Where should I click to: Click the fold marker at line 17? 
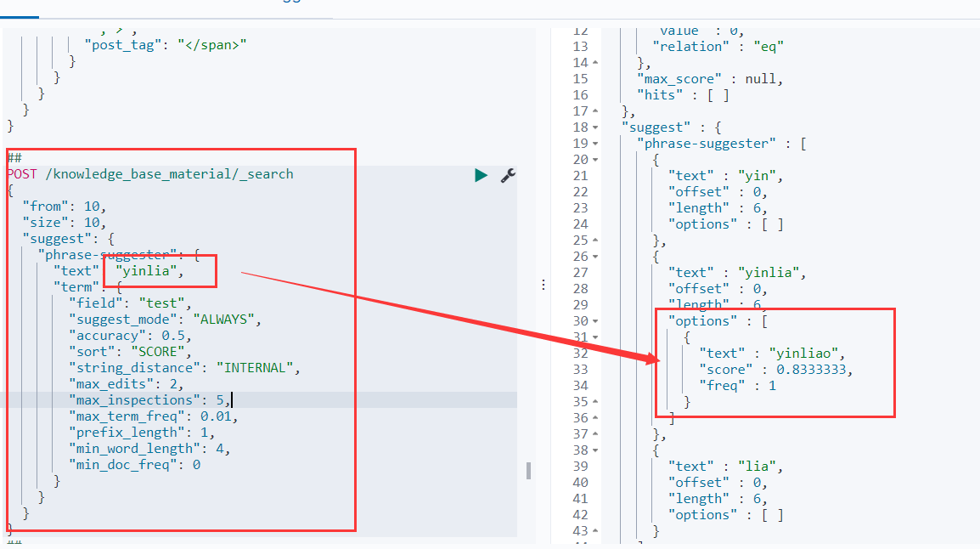594,111
